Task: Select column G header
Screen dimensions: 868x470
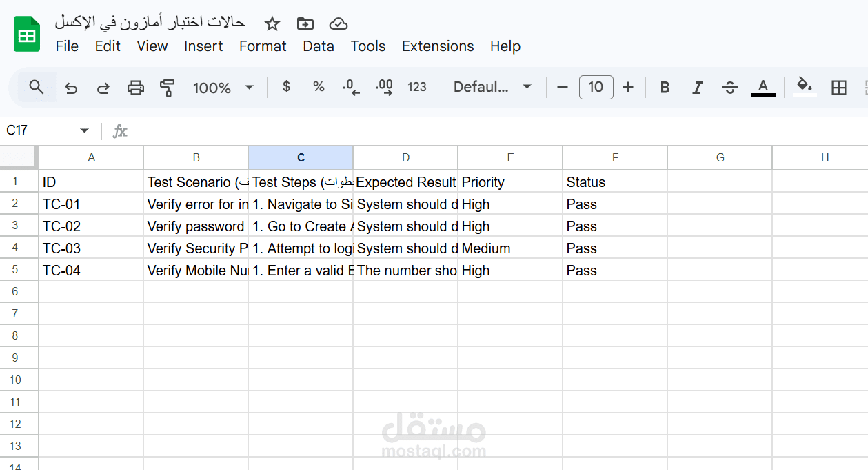Action: pyautogui.click(x=720, y=157)
